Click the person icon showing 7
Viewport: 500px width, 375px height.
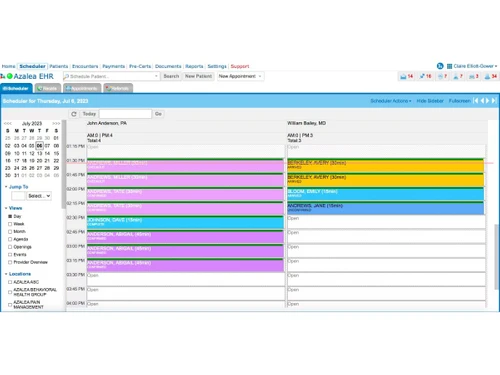[458, 76]
